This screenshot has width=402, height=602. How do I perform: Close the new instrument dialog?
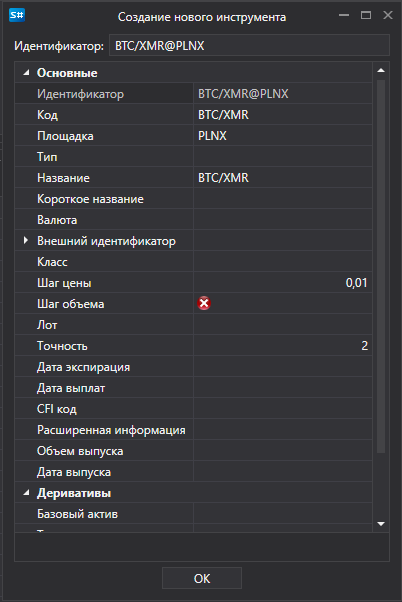388,15
